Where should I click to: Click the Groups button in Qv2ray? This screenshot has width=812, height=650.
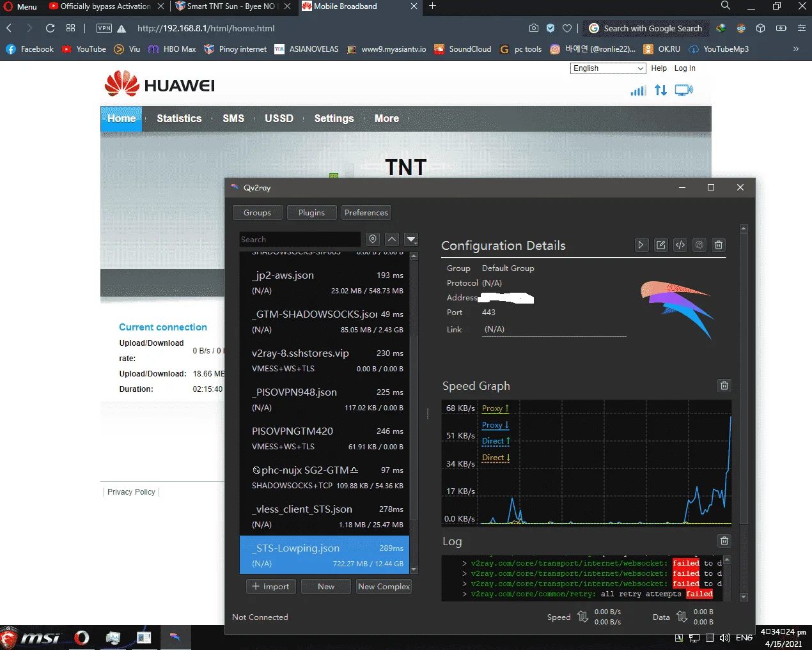click(257, 213)
